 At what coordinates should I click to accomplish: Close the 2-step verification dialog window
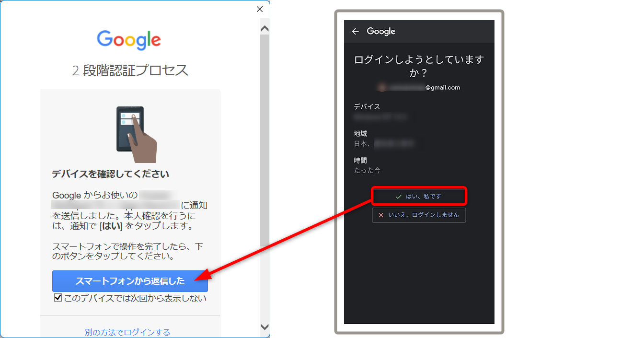[x=260, y=9]
